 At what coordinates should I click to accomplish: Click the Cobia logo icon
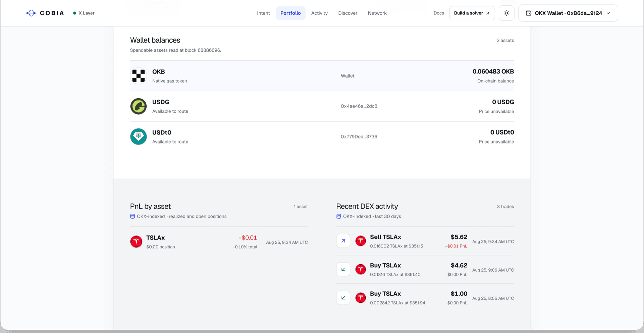pos(31,13)
